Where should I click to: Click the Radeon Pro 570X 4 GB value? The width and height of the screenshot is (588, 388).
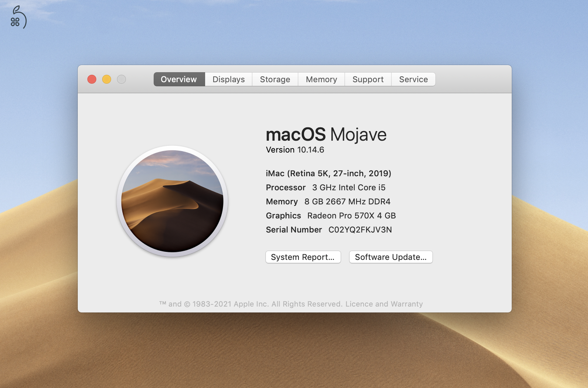click(x=351, y=215)
